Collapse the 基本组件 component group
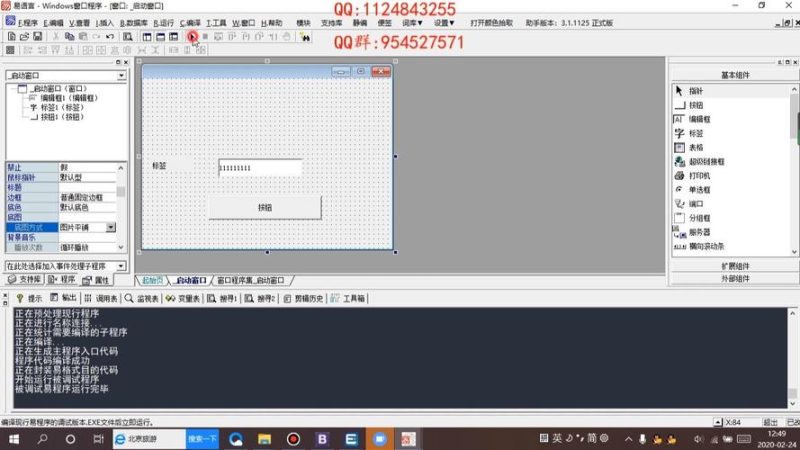 [735, 75]
